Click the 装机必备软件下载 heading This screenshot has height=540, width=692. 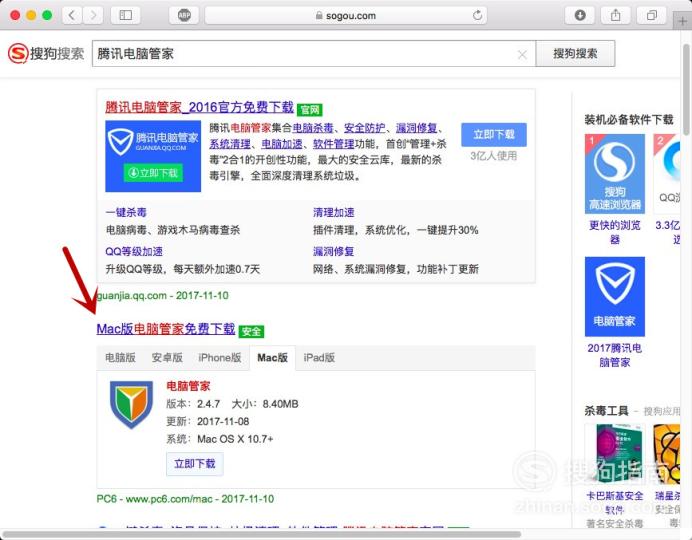pos(629,120)
